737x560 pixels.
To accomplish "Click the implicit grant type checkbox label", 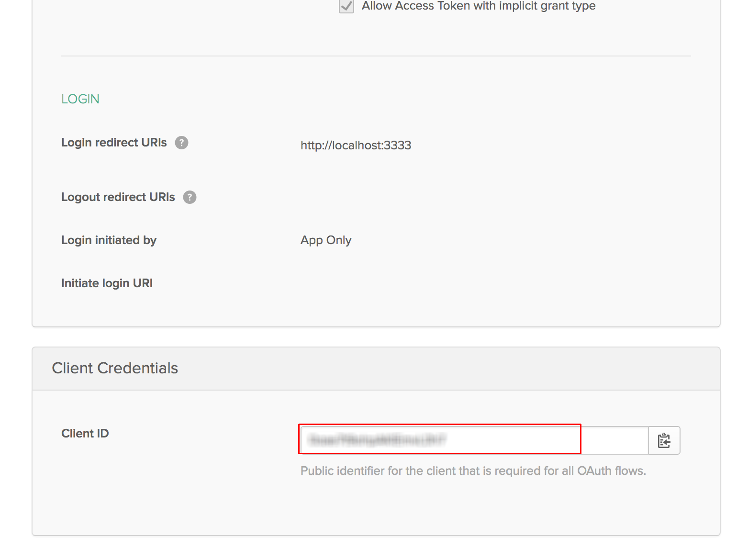I will click(479, 6).
